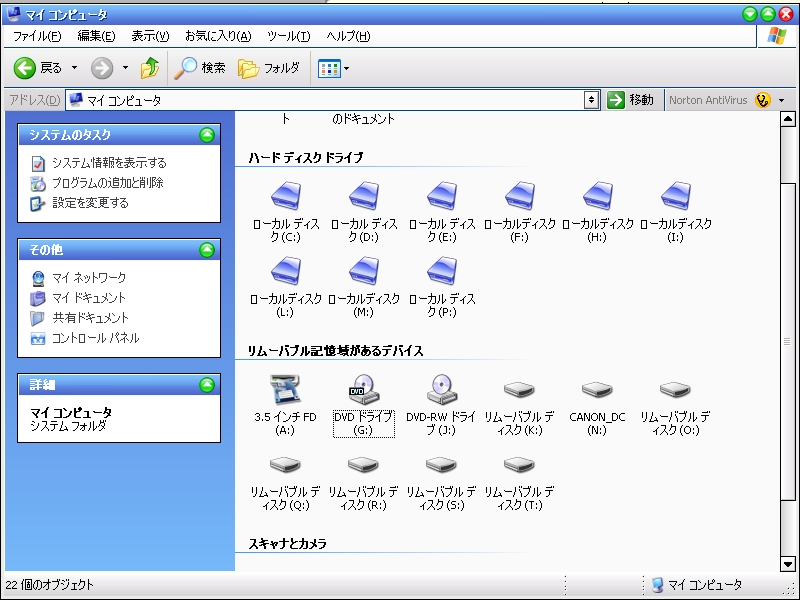
Task: Select the 3.5 inch FD (A:) floppy icon
Action: click(x=285, y=389)
